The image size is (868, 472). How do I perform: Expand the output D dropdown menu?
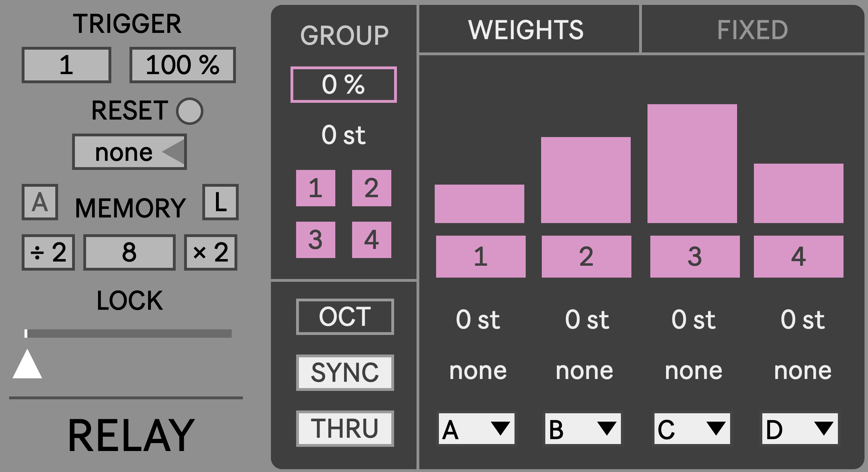coord(800,429)
